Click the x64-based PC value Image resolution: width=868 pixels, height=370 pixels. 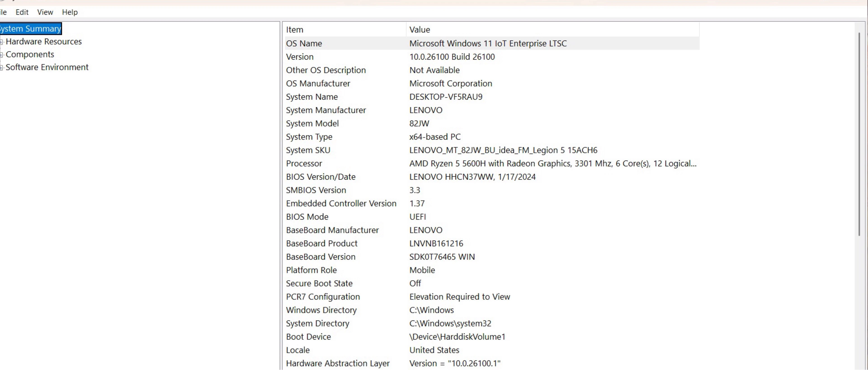435,137
